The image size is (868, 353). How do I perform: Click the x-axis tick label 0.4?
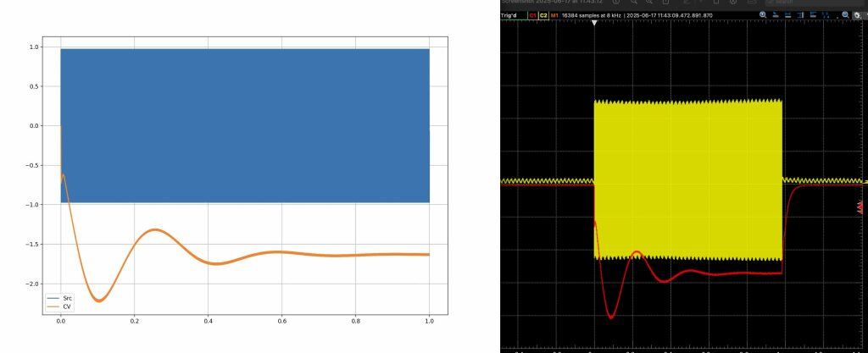coord(209,321)
